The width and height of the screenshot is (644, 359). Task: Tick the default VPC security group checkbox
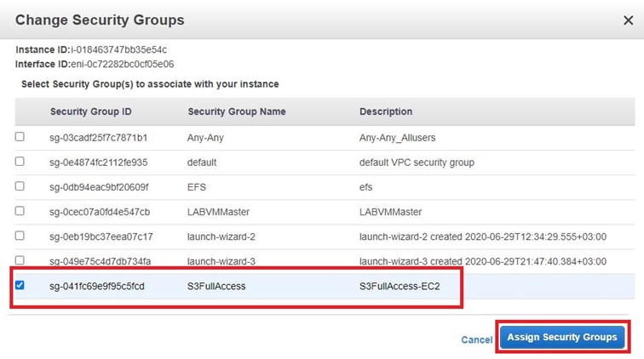(20, 162)
